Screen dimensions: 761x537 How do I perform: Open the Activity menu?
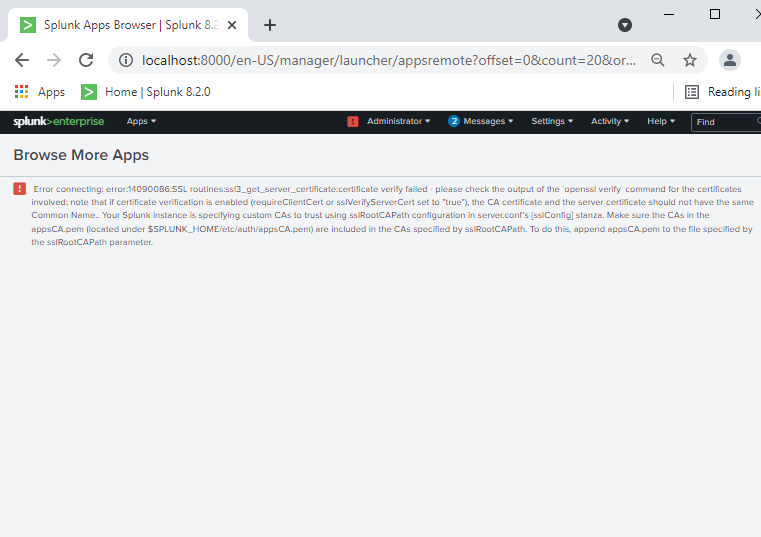[x=610, y=121]
